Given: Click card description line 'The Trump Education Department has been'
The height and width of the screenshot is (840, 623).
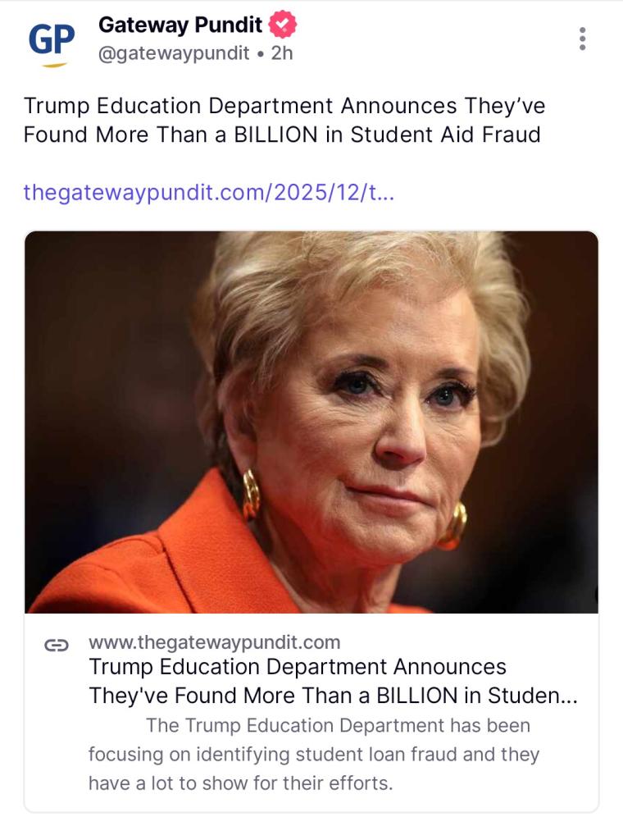Looking at the screenshot, I should pos(338,726).
